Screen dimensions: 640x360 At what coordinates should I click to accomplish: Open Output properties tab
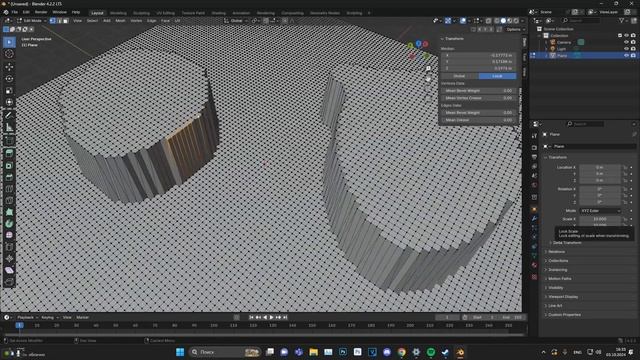pyautogui.click(x=534, y=157)
